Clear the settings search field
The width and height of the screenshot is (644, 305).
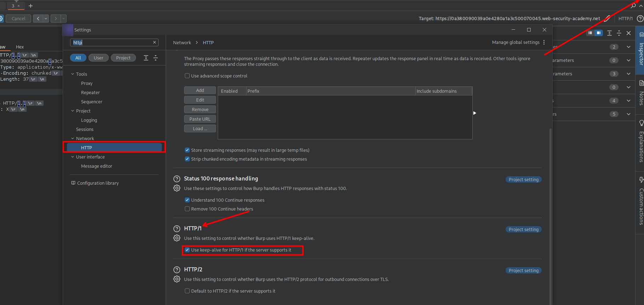click(x=154, y=42)
